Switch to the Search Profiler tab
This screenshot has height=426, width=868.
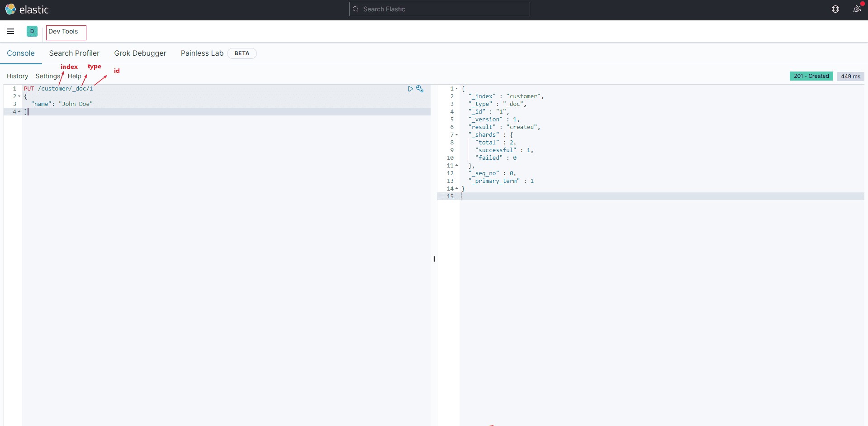coord(74,53)
